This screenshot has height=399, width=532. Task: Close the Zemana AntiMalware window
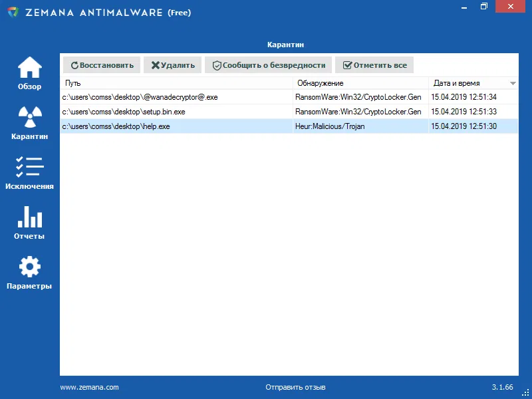[510, 6]
